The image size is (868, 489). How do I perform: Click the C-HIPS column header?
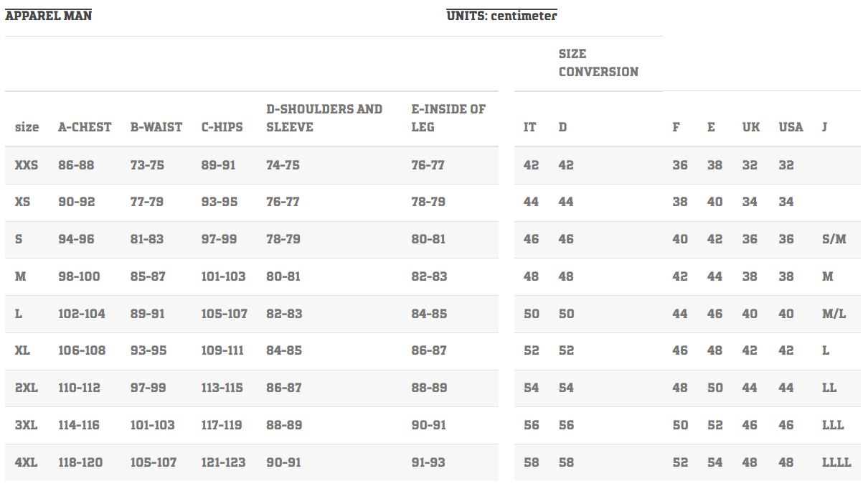222,127
